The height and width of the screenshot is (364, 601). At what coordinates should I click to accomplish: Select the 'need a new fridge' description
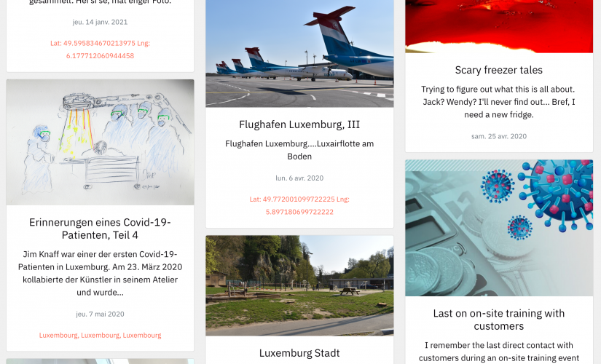tap(499, 102)
